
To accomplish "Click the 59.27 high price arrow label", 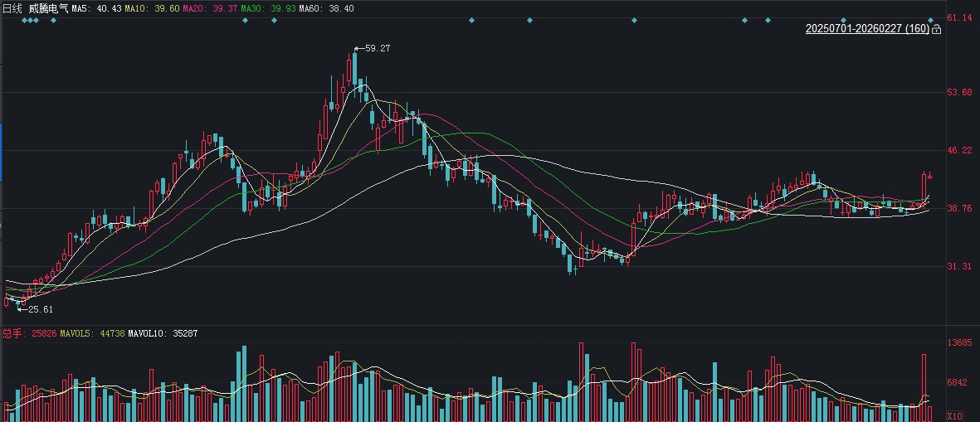I will (373, 49).
